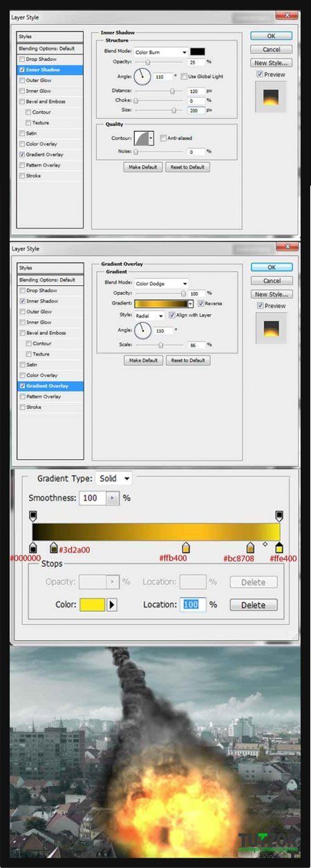Open the Color stop arrow menu
The image size is (311, 868).
point(112,605)
